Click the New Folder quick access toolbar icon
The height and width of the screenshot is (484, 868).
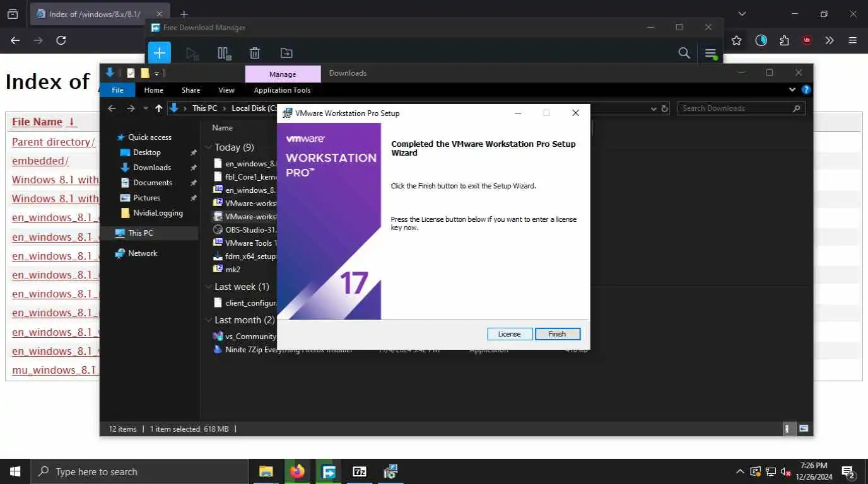pyautogui.click(x=145, y=73)
